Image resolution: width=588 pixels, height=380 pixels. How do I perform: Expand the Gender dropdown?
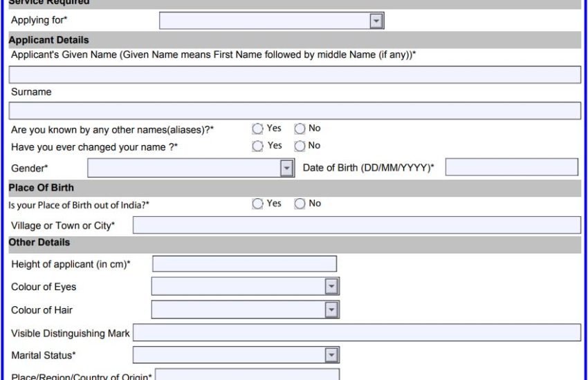tap(190, 168)
